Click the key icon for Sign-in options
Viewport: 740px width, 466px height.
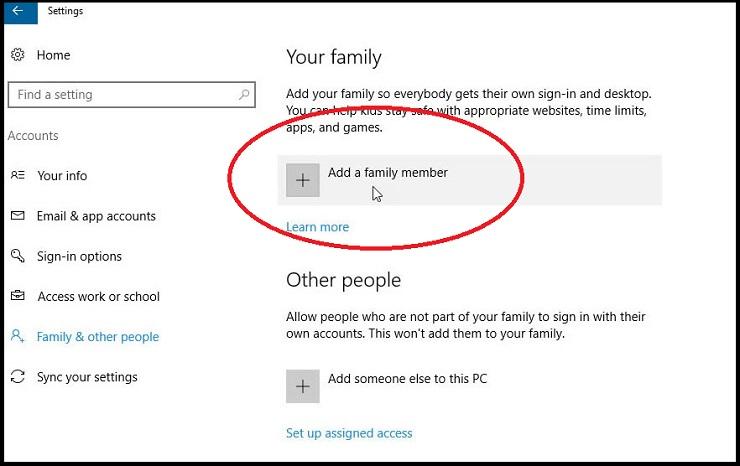(x=17, y=256)
